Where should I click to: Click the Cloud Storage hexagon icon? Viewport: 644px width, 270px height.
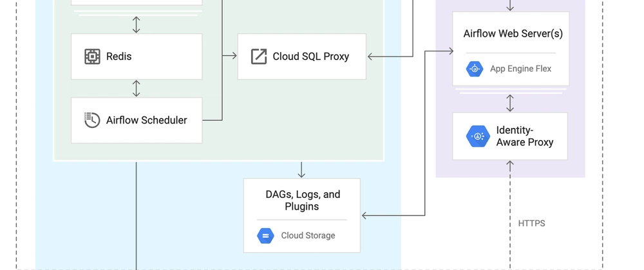pos(265,235)
